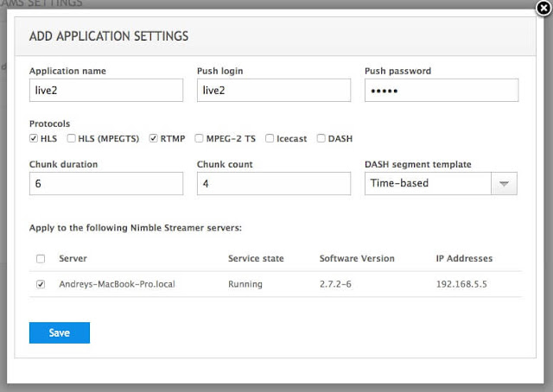
Task: Click into the Push login field
Action: click(x=274, y=91)
